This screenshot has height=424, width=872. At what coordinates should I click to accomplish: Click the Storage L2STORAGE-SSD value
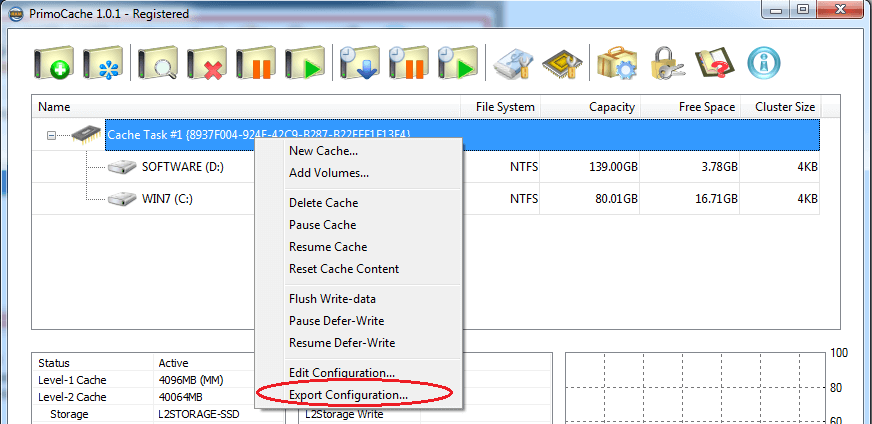coord(199,415)
